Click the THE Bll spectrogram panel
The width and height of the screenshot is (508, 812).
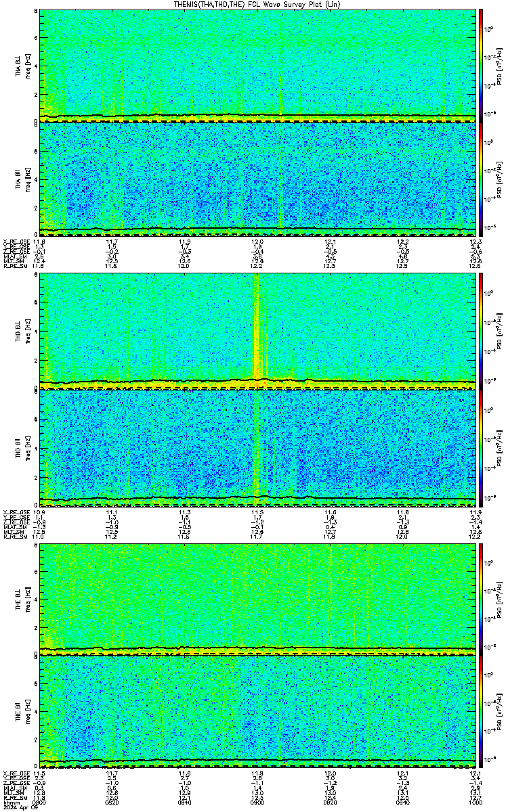point(257,711)
